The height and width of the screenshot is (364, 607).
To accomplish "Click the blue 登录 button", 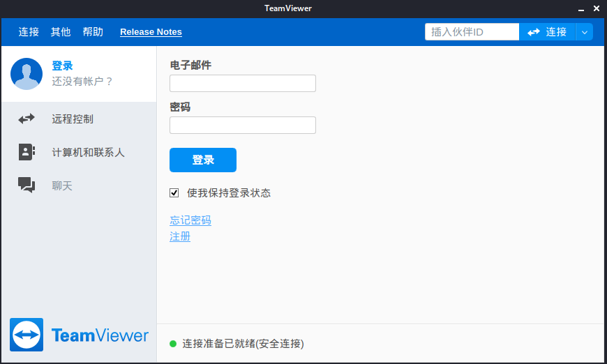I will point(203,160).
